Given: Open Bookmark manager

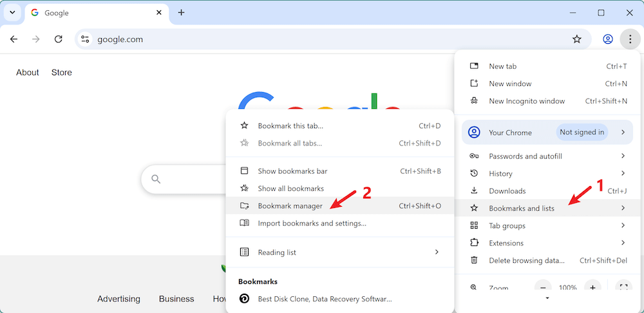Looking at the screenshot, I should (340, 206).
